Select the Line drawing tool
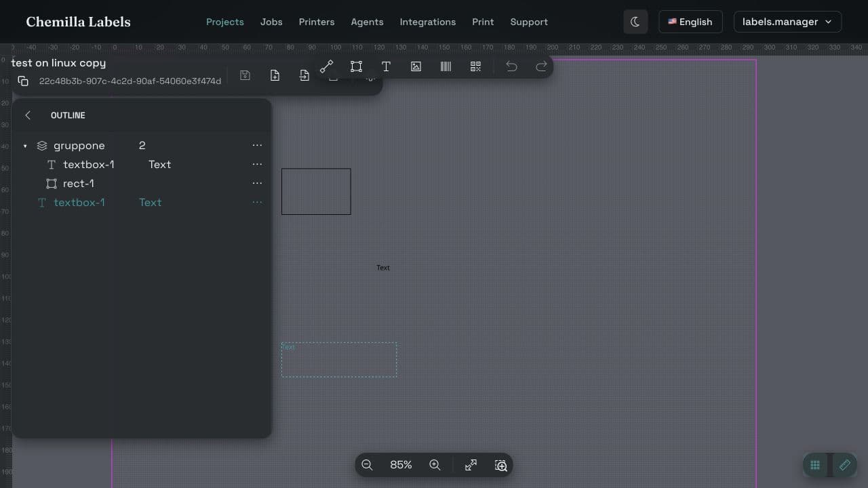The image size is (868, 488). (x=327, y=66)
